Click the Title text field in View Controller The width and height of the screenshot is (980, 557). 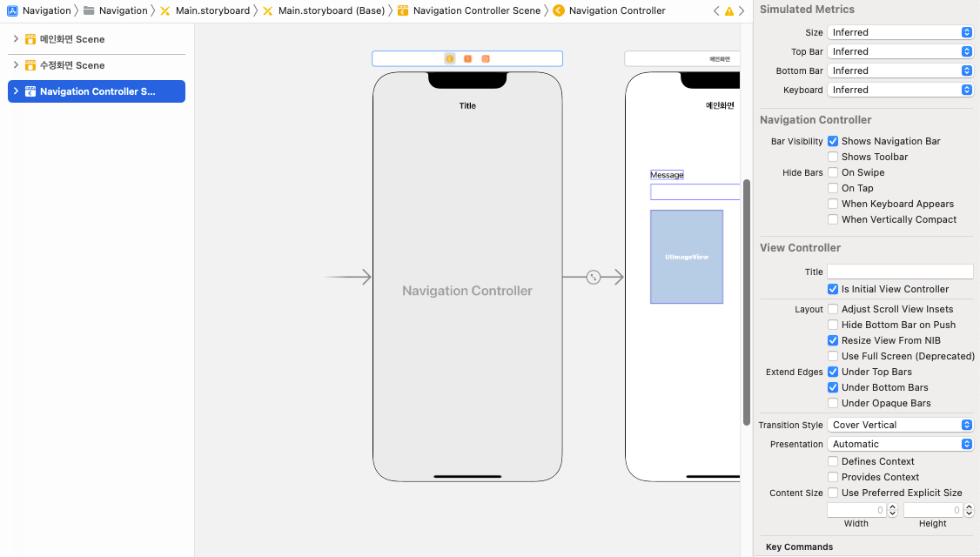pos(900,272)
